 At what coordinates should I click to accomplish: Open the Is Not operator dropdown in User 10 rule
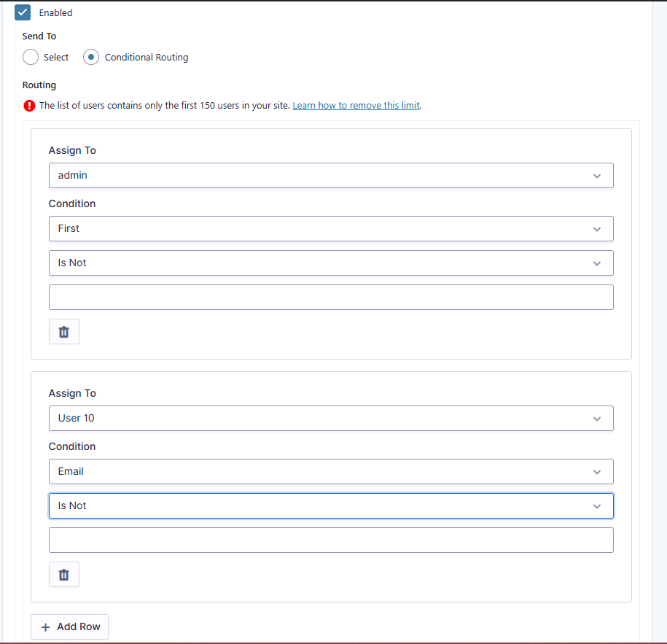[x=330, y=506]
